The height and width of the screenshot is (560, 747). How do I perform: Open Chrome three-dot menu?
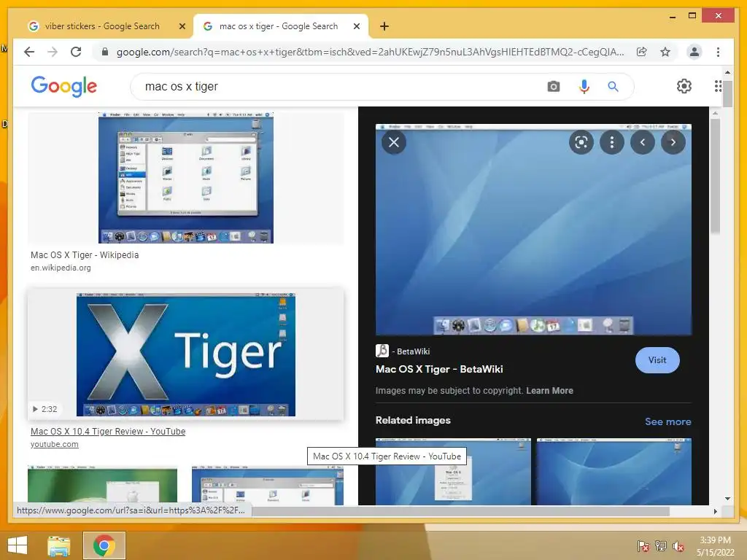coord(718,52)
